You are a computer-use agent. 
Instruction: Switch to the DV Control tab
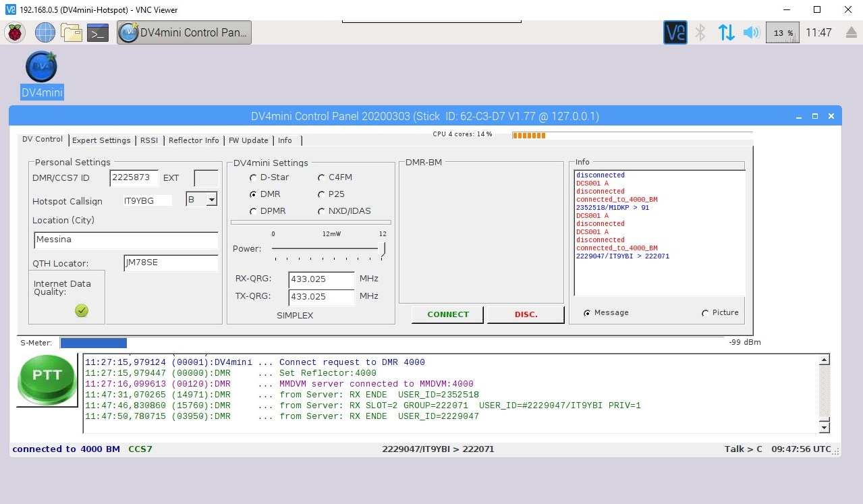pos(43,140)
